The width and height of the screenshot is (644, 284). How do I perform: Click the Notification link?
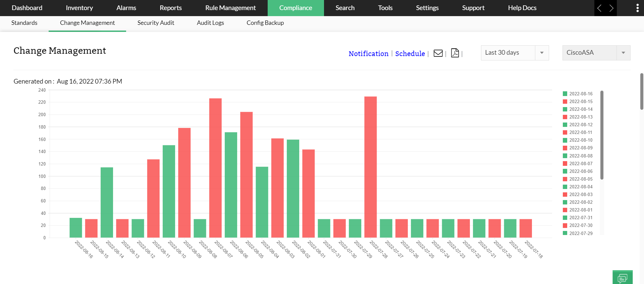pos(368,54)
